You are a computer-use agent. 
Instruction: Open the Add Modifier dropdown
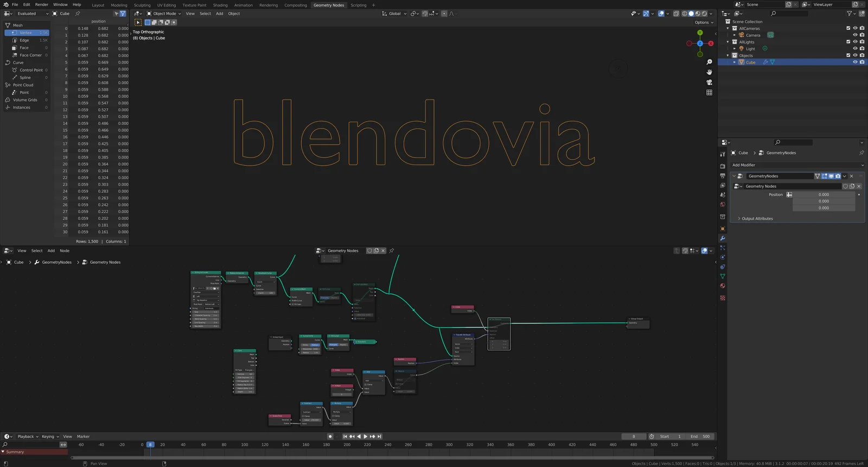click(797, 165)
